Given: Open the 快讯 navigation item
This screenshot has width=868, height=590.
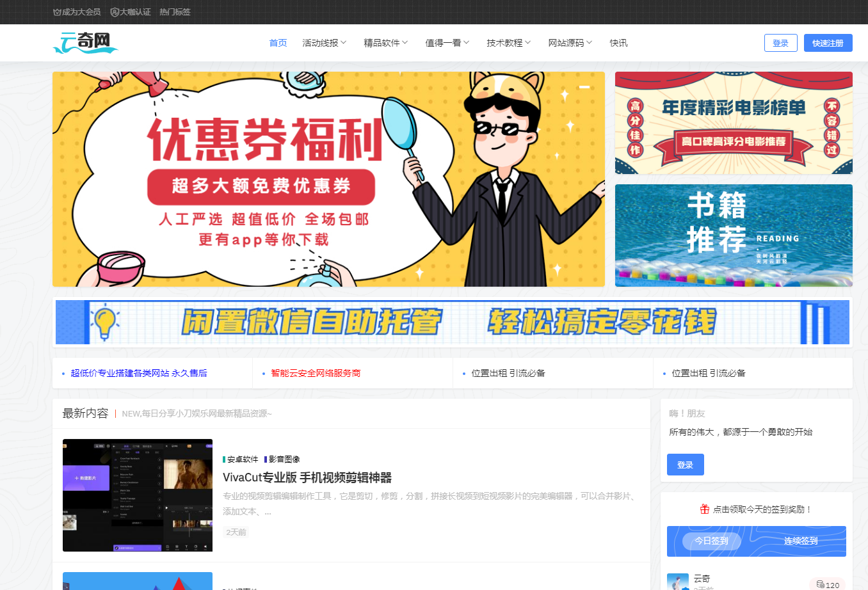Looking at the screenshot, I should click(618, 43).
